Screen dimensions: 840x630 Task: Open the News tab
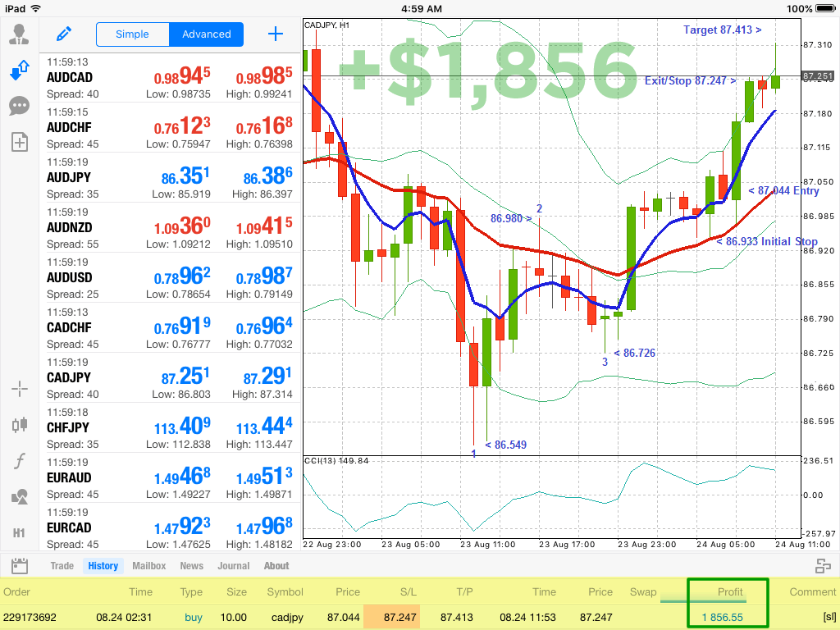click(x=192, y=566)
